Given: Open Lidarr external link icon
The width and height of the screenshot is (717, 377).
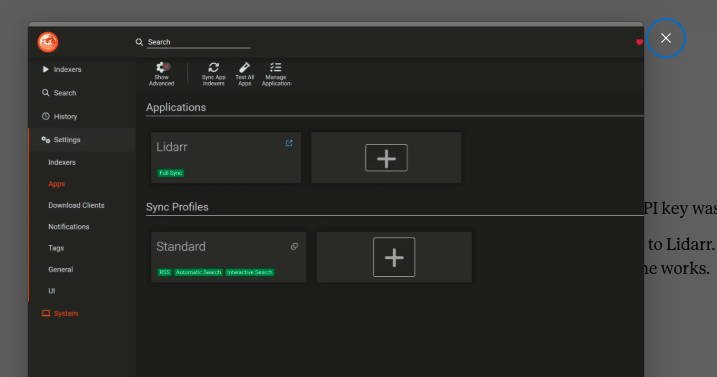Looking at the screenshot, I should click(289, 143).
